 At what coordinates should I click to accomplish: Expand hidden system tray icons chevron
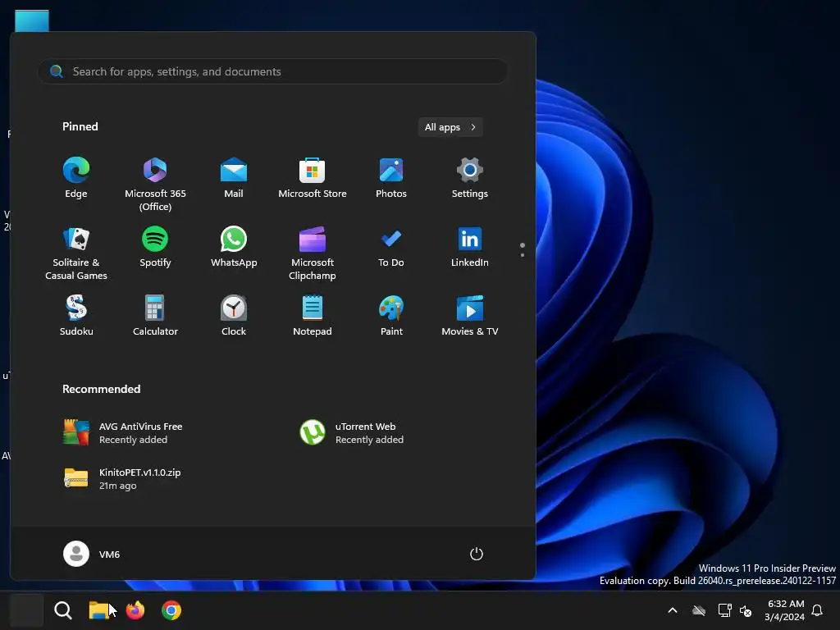(673, 610)
